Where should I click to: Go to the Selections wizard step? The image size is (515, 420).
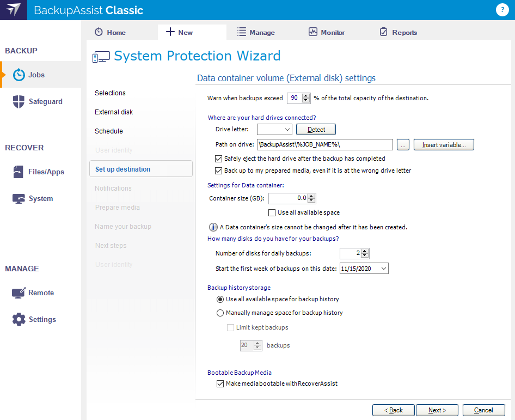click(x=110, y=93)
